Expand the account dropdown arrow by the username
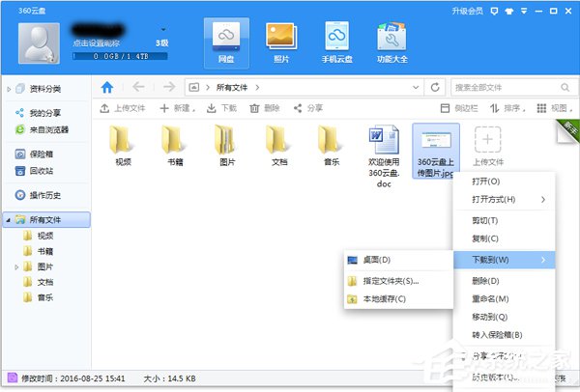The height and width of the screenshot is (392, 580). coord(163,29)
